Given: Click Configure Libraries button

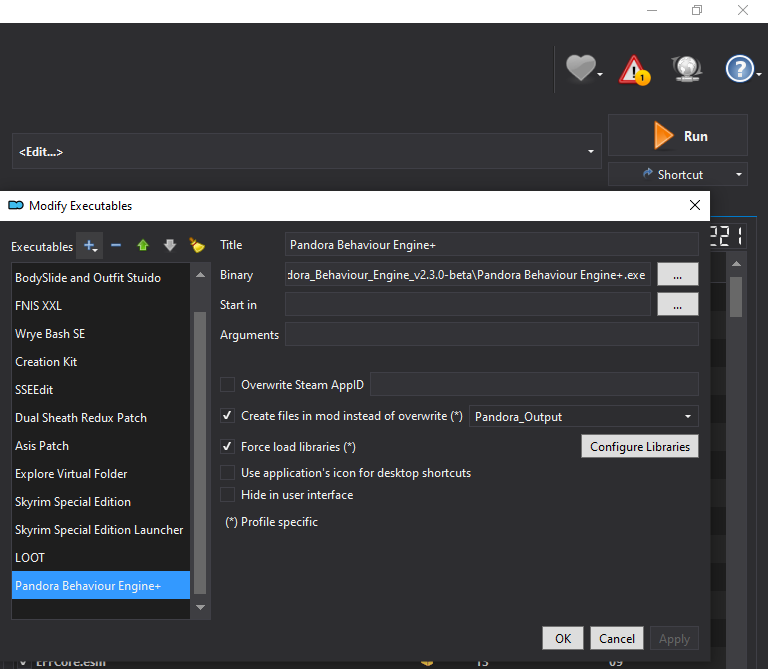Looking at the screenshot, I should 640,446.
